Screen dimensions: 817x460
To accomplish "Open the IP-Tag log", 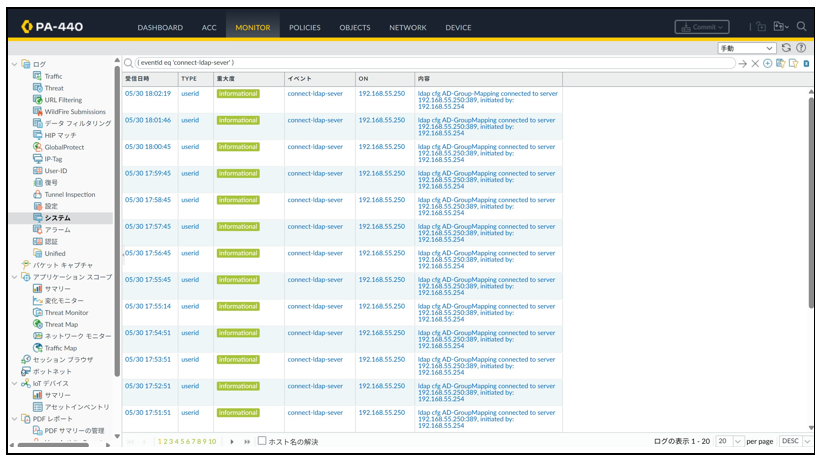I will coord(53,159).
